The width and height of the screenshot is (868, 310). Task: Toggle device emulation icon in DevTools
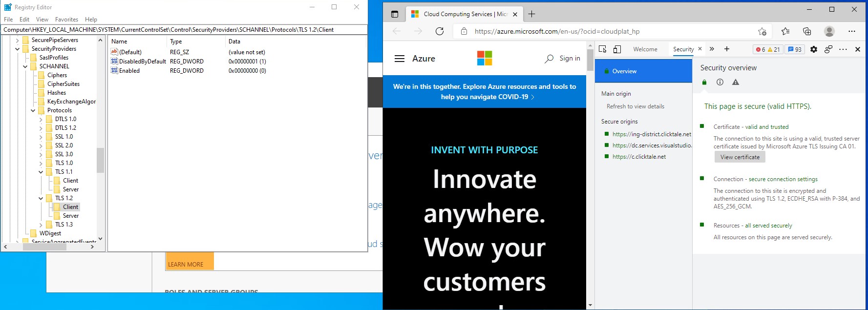point(617,49)
